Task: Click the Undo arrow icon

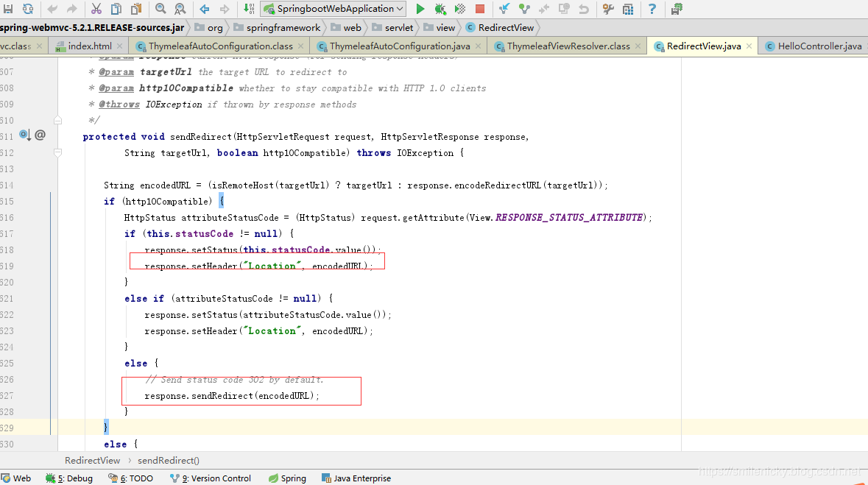Action: [52, 9]
